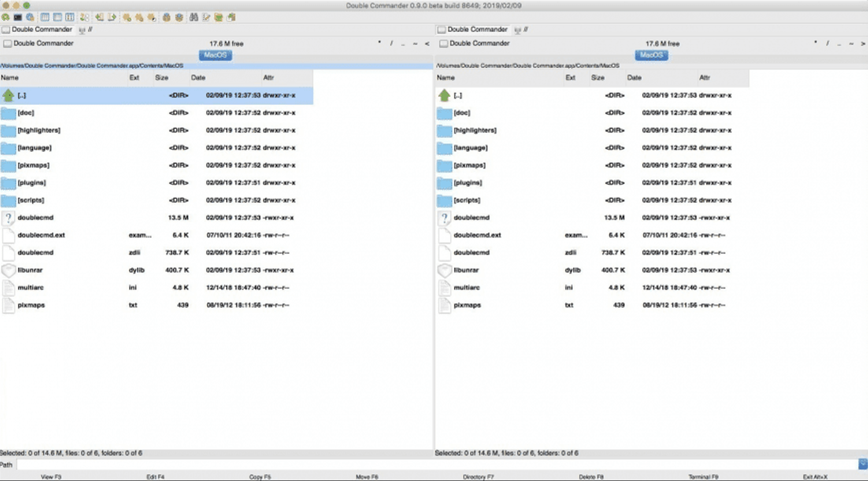The width and height of the screenshot is (868, 481).
Task: Open a terminal using the terminal toolbar icon
Action: point(18,17)
